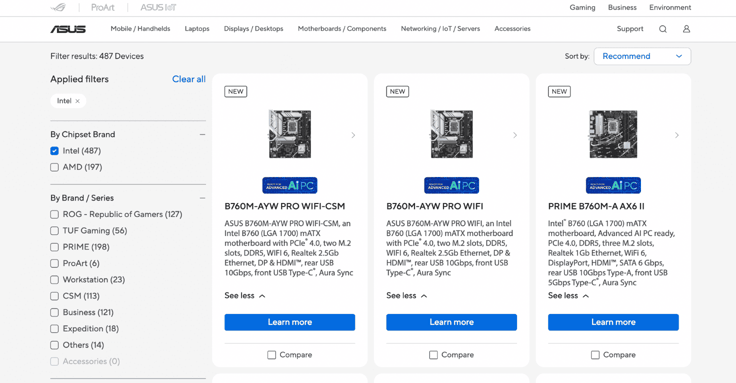Click AI PC badge on B760M-AYW PRO WIFI card
The width and height of the screenshot is (736, 383).
point(452,185)
